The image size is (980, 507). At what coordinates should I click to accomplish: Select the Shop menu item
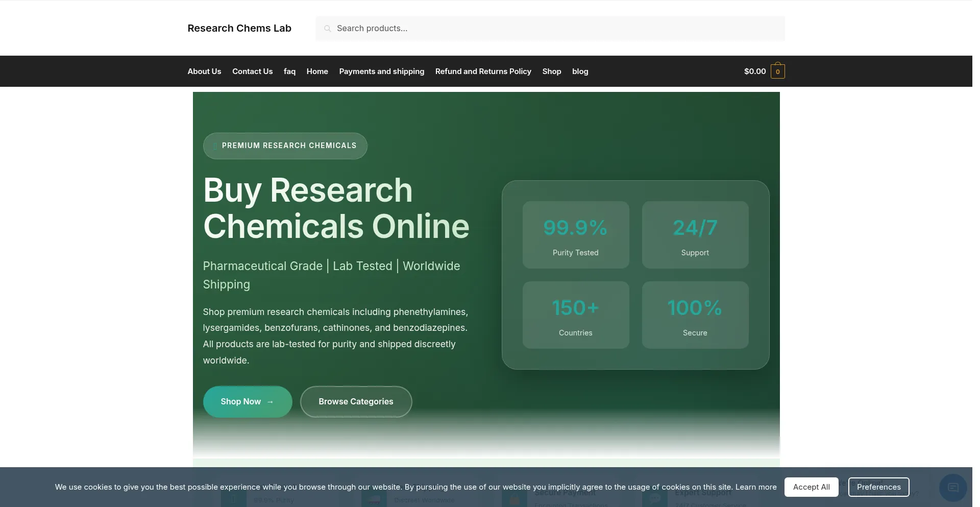pos(551,71)
